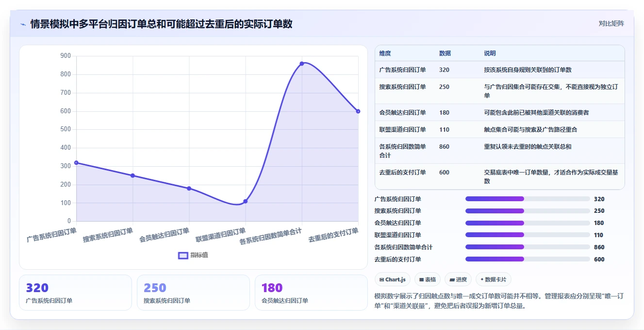
Task: Click the 数据 column header
Action: pos(445,53)
